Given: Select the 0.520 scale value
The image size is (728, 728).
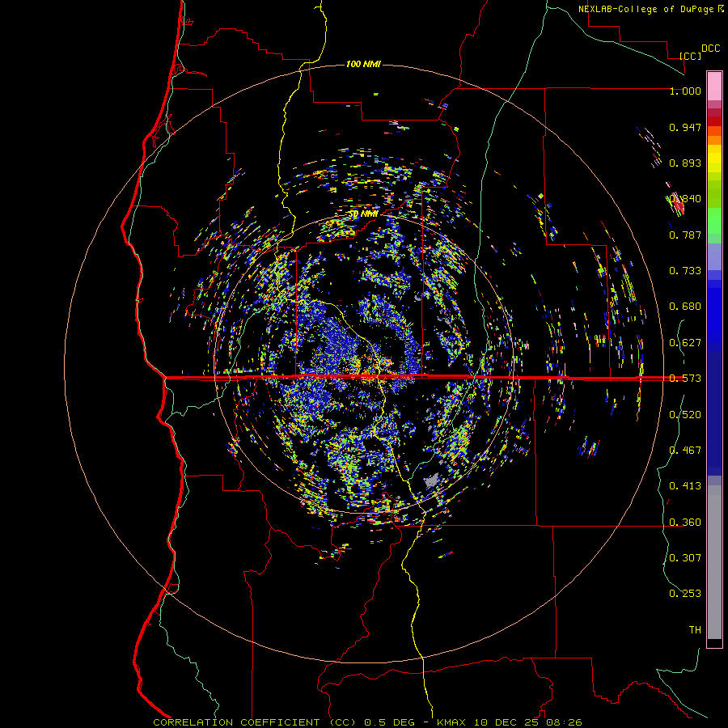Looking at the screenshot, I should tap(685, 415).
